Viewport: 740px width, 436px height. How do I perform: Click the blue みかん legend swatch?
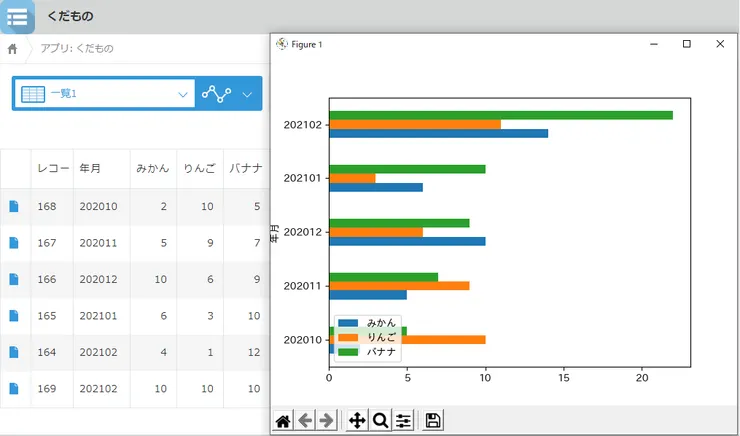click(349, 324)
